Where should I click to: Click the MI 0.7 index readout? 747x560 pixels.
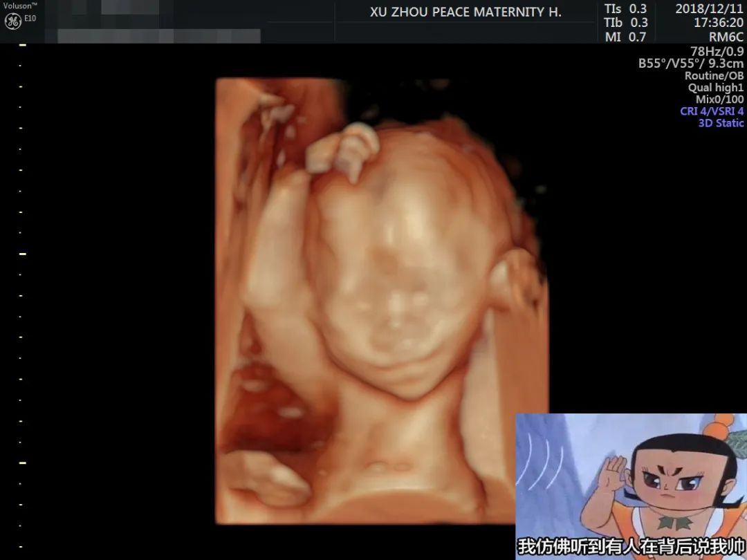625,37
